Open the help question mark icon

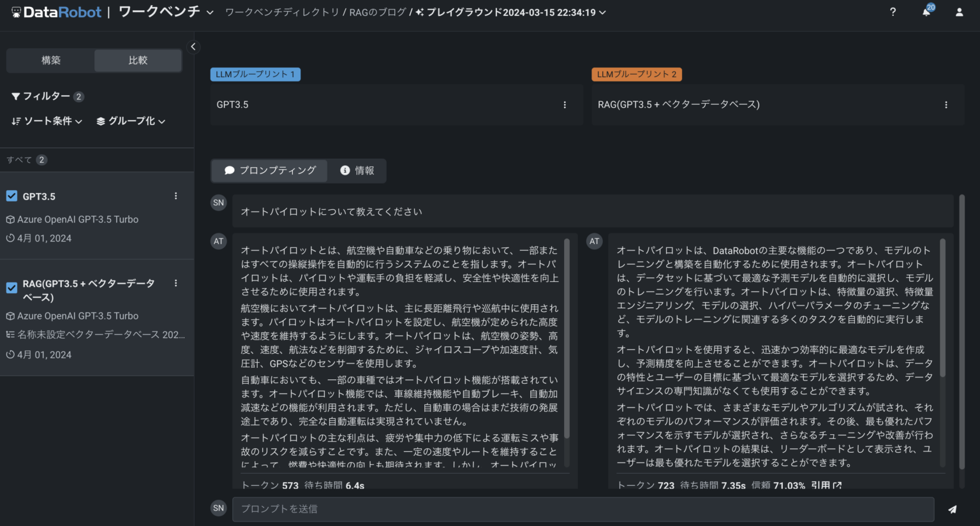[x=892, y=11]
